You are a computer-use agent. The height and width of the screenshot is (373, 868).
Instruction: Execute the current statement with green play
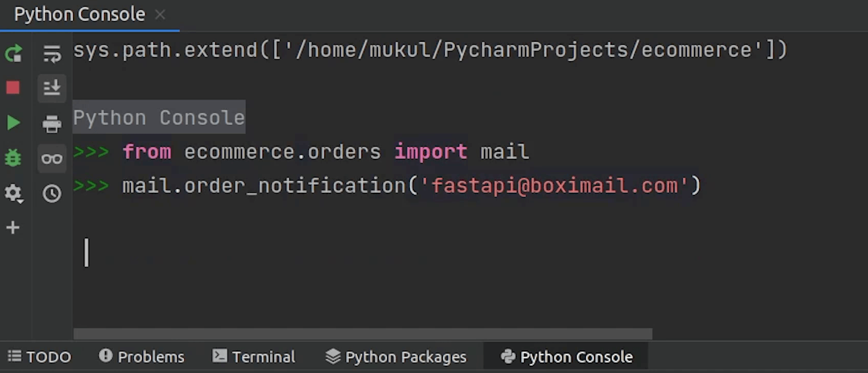pyautogui.click(x=13, y=122)
